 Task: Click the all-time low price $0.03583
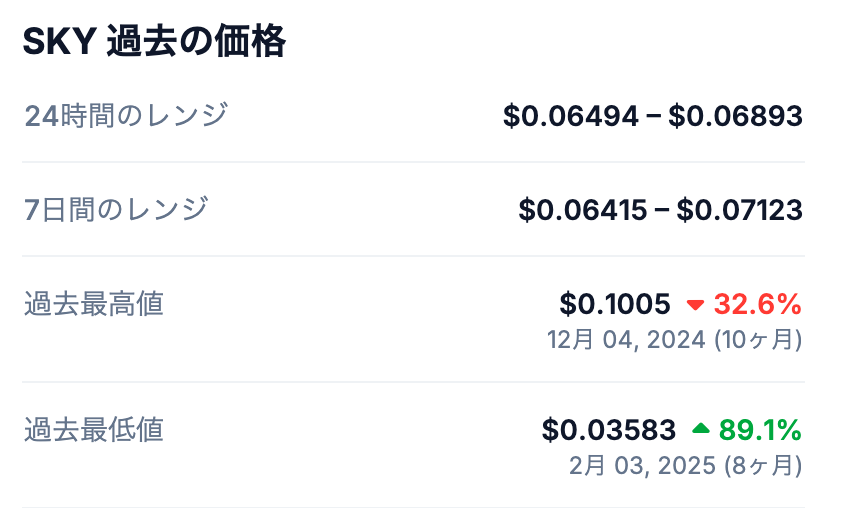point(609,430)
